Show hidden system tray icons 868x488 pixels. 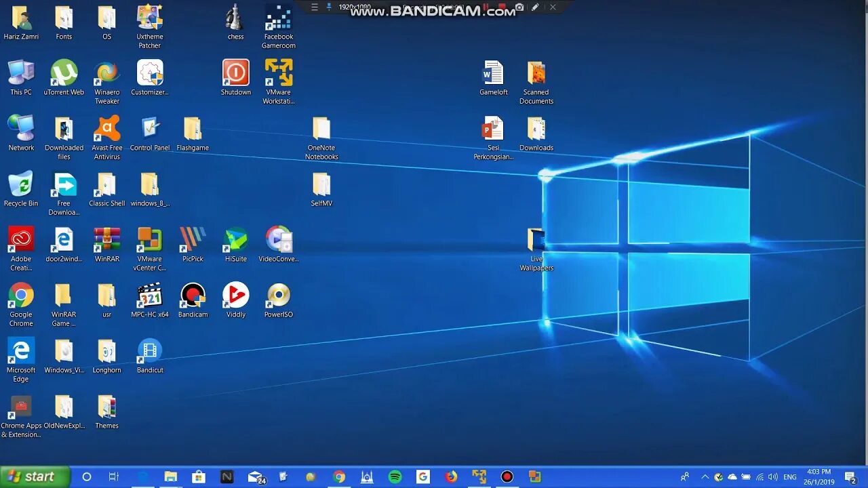tap(705, 477)
